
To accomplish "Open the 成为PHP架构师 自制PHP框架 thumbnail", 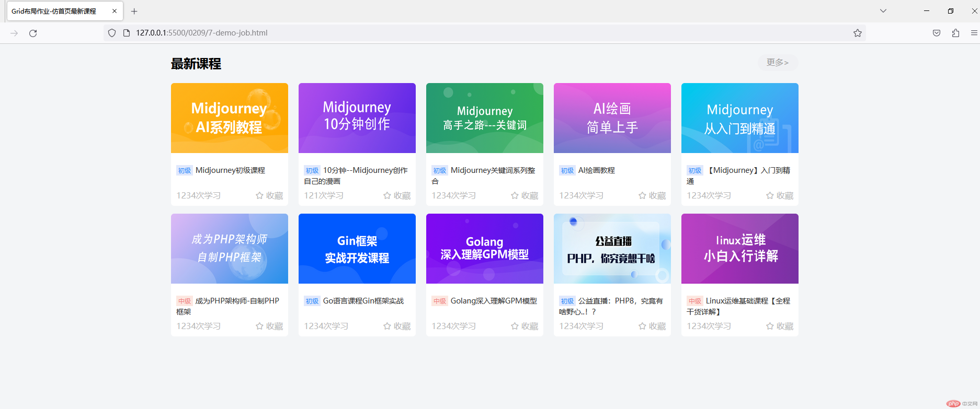I will coord(230,249).
